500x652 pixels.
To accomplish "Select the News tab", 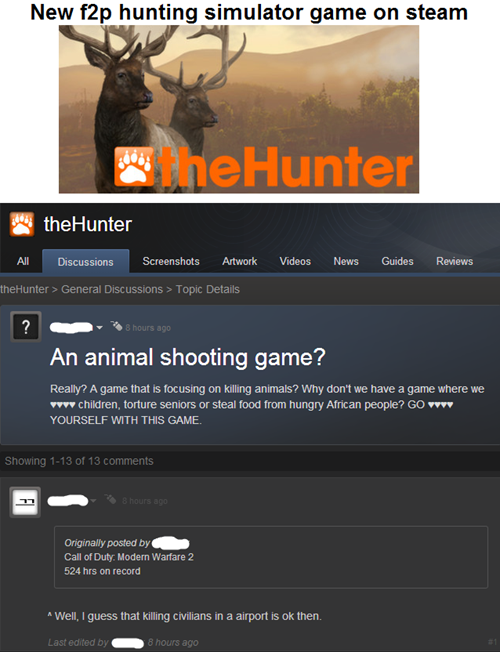I will point(346,261).
